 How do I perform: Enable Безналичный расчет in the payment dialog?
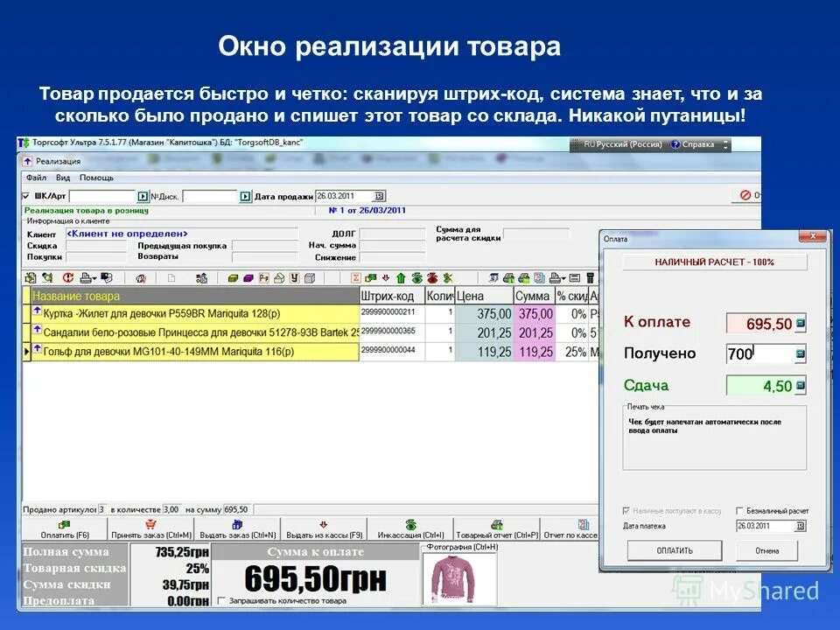pos(740,510)
